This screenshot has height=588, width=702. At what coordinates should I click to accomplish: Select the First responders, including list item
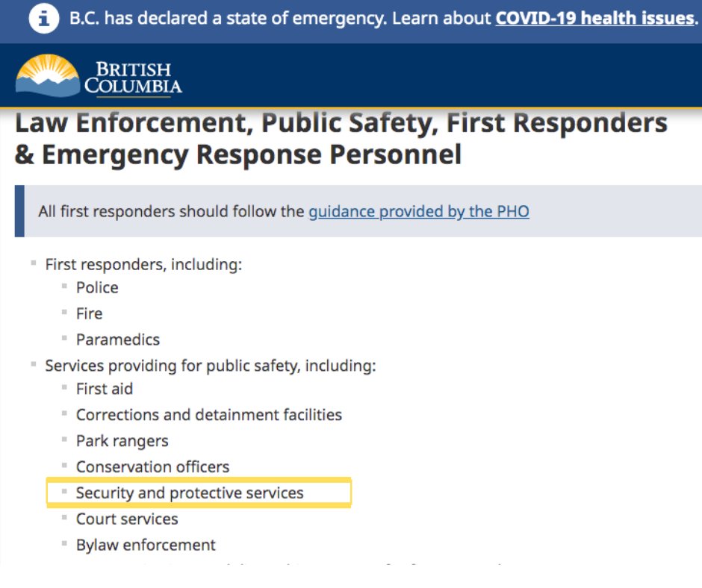[143, 264]
